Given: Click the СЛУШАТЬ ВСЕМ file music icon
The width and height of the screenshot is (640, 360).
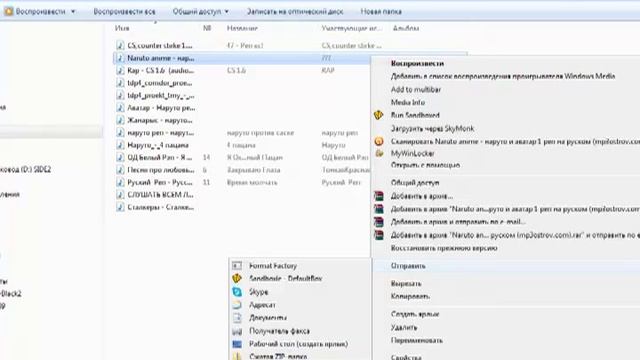Looking at the screenshot, I should click(120, 195).
